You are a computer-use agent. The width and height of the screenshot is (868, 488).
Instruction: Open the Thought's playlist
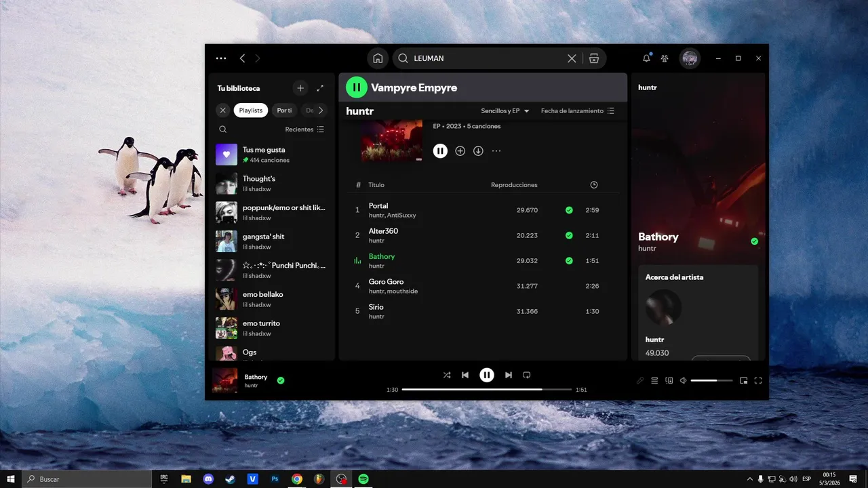(271, 184)
